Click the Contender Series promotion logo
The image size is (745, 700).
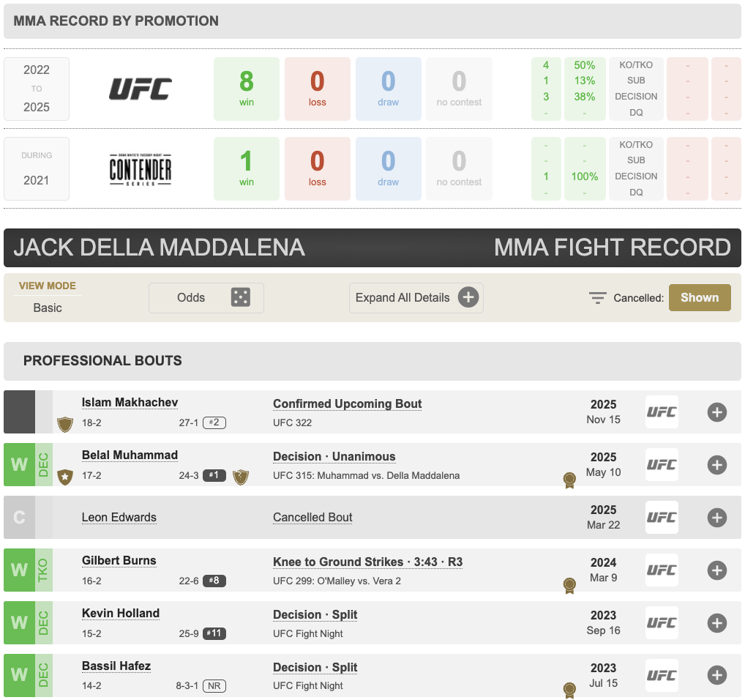click(140, 170)
